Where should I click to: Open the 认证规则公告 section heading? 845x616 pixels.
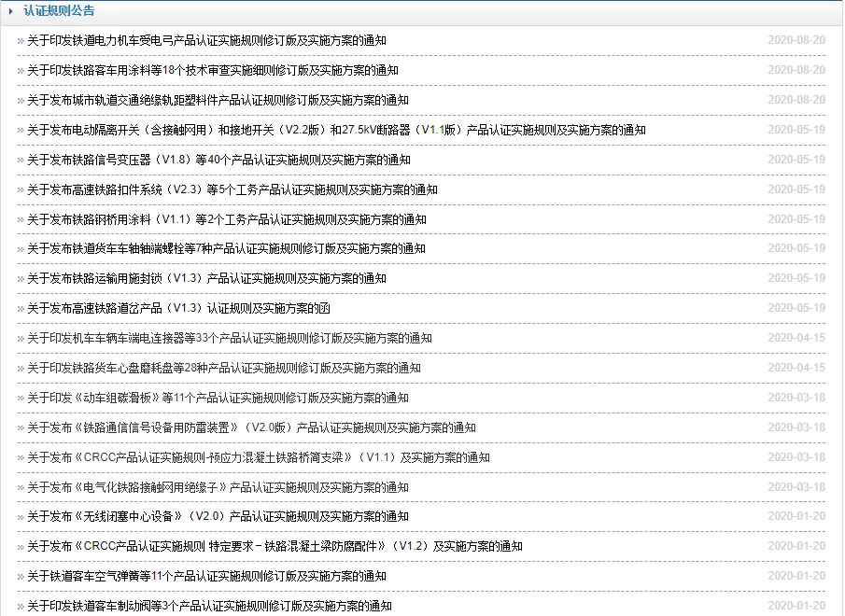pyautogui.click(x=59, y=11)
